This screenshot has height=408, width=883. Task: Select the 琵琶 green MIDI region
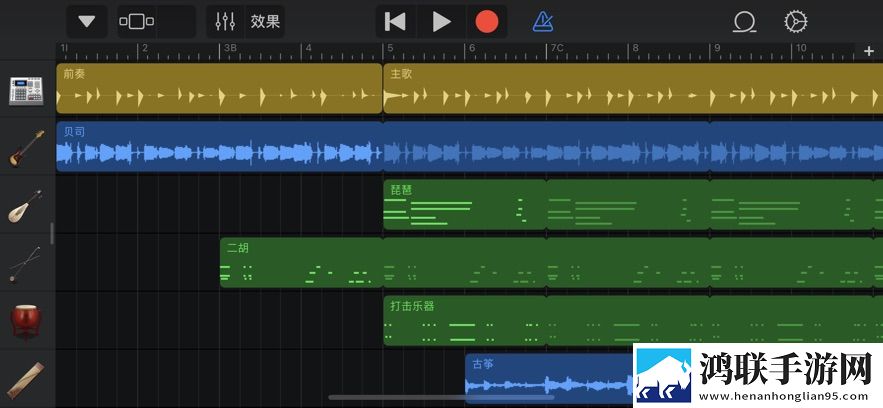coord(465,205)
